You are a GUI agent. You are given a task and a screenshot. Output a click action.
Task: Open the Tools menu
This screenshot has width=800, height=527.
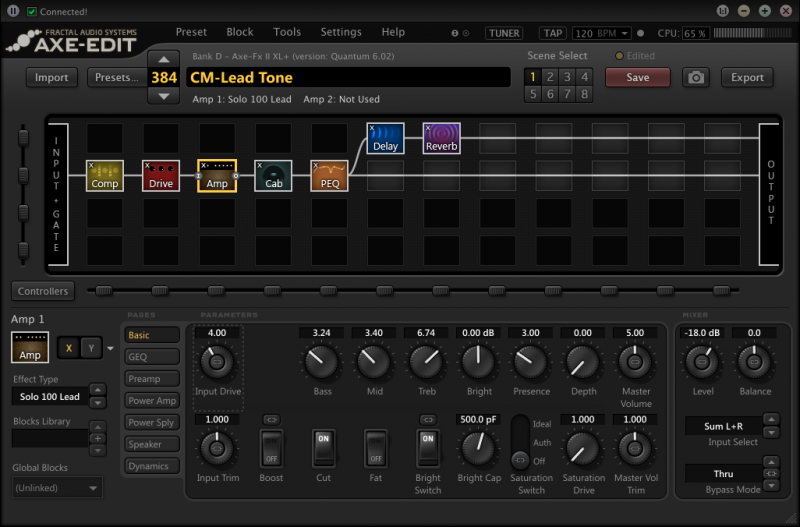pos(287,32)
